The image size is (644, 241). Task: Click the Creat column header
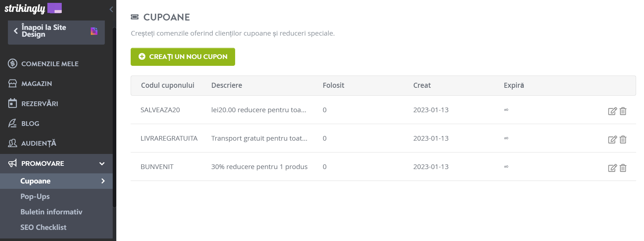pos(422,85)
